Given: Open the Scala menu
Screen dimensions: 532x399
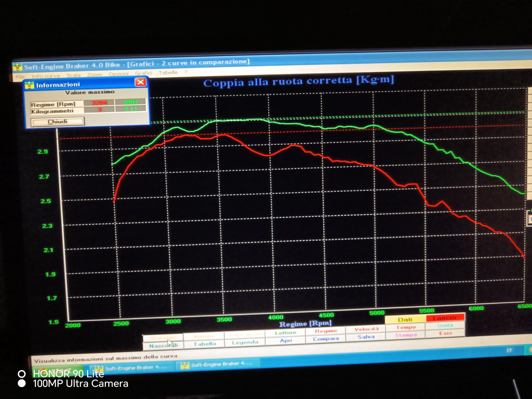Looking at the screenshot, I should 73,75.
